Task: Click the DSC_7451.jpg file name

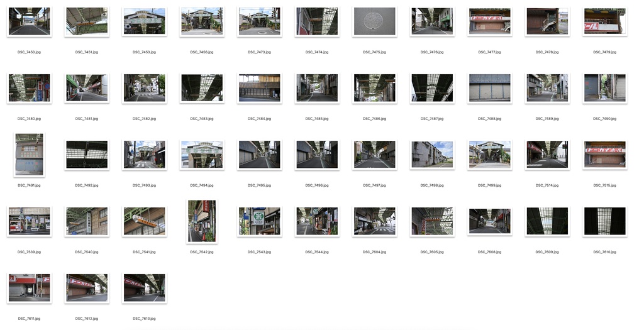Action: tap(87, 52)
